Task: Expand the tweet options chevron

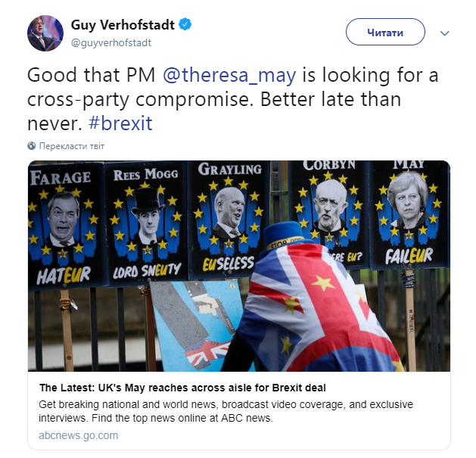Action: [x=445, y=33]
